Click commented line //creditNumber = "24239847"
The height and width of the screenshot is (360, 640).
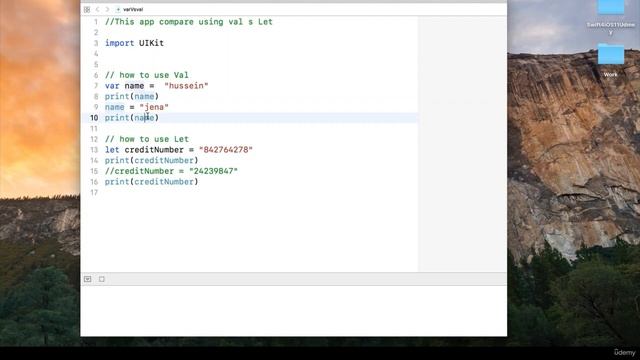[171, 171]
